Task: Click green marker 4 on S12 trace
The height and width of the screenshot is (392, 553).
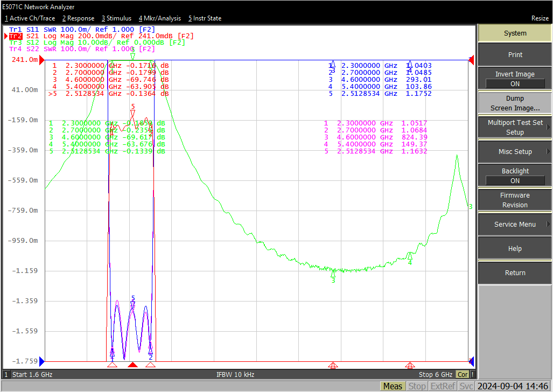Action: 409,255
